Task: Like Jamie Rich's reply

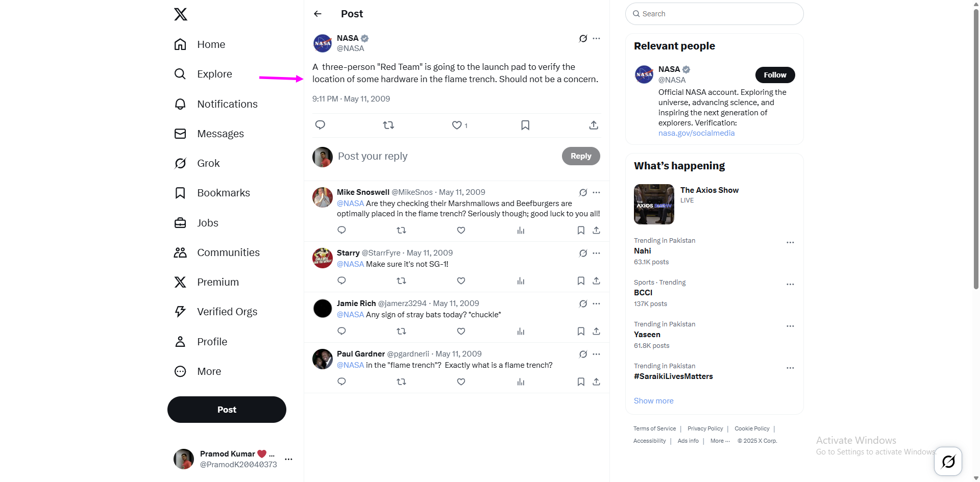Action: pyautogui.click(x=461, y=332)
